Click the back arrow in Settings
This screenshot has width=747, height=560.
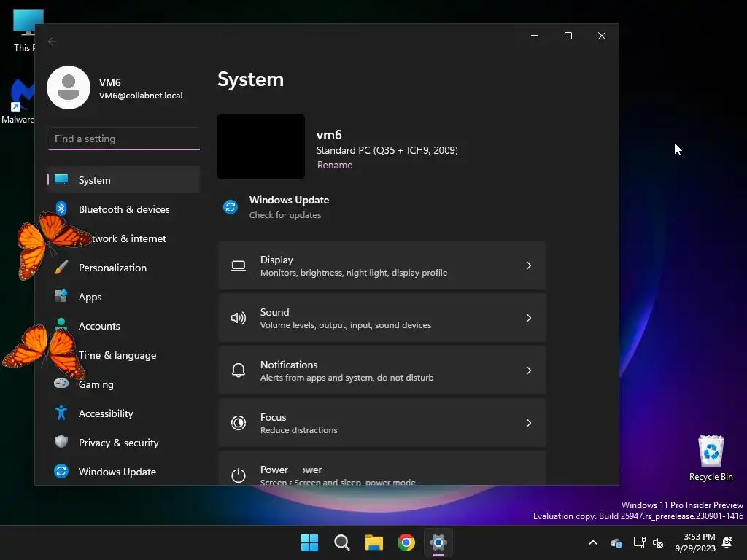[53, 42]
